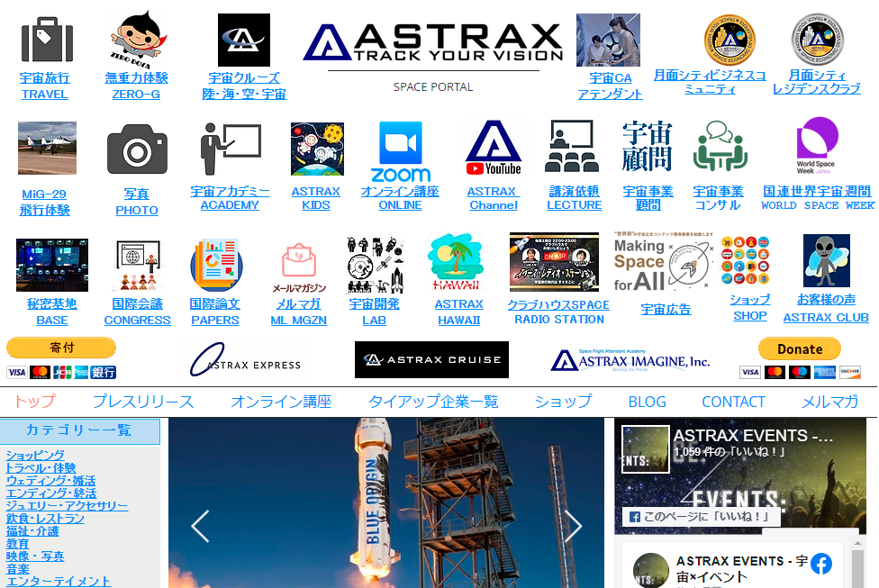
Task: Click the ウェディング・婚活 category link
Action: pos(50,480)
